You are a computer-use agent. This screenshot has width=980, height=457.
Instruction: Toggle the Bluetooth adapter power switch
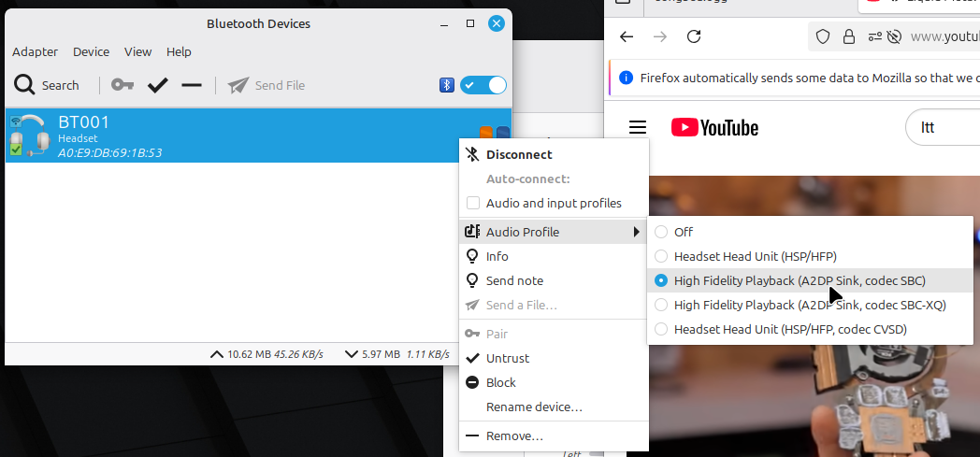483,85
